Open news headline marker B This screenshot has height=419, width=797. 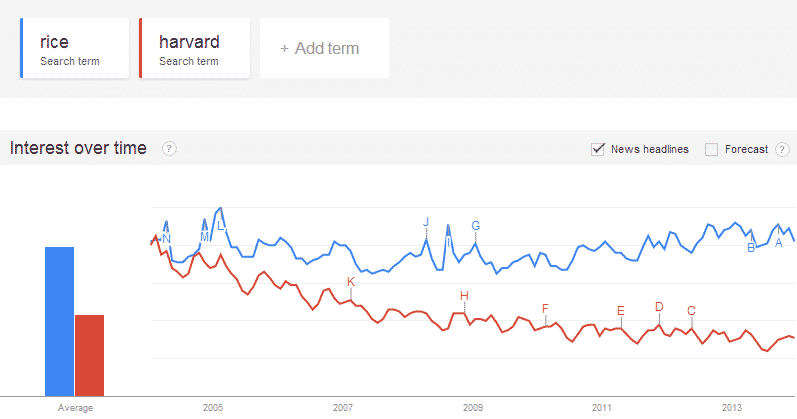(x=751, y=247)
